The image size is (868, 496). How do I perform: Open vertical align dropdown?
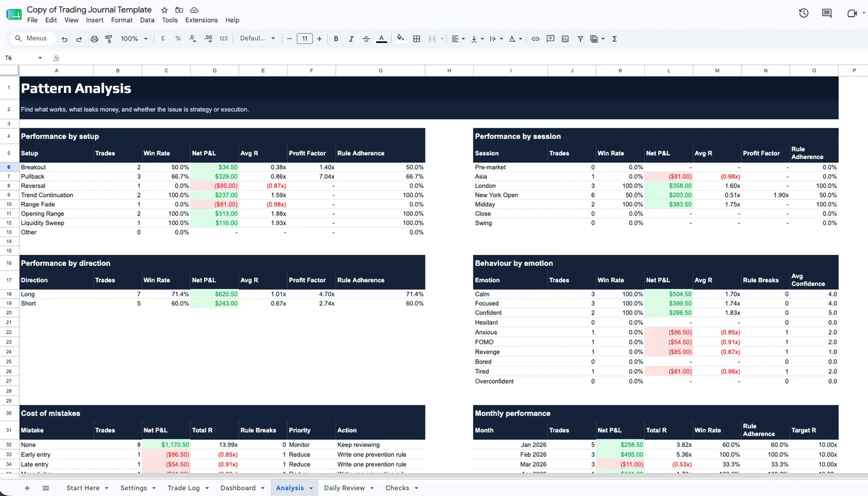tap(477, 39)
